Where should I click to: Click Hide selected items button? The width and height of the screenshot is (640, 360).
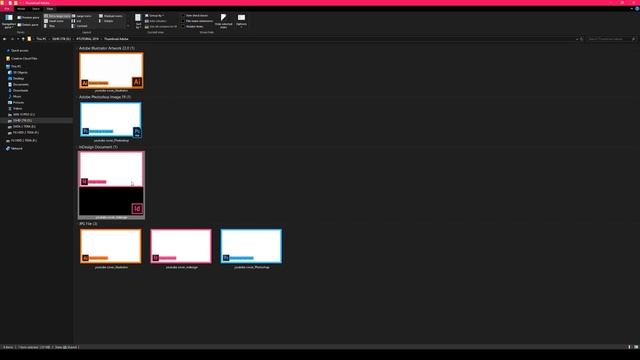(223, 21)
